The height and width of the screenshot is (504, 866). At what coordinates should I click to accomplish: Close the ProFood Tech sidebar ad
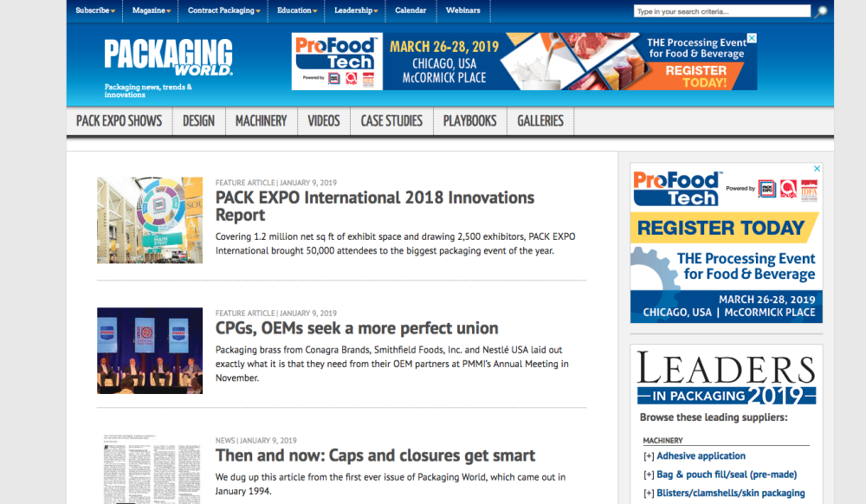817,168
